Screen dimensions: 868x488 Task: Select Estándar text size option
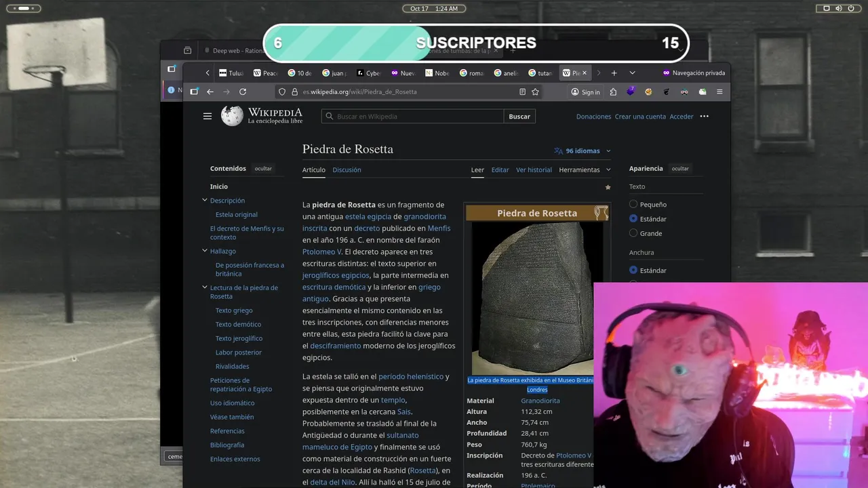[x=633, y=218]
